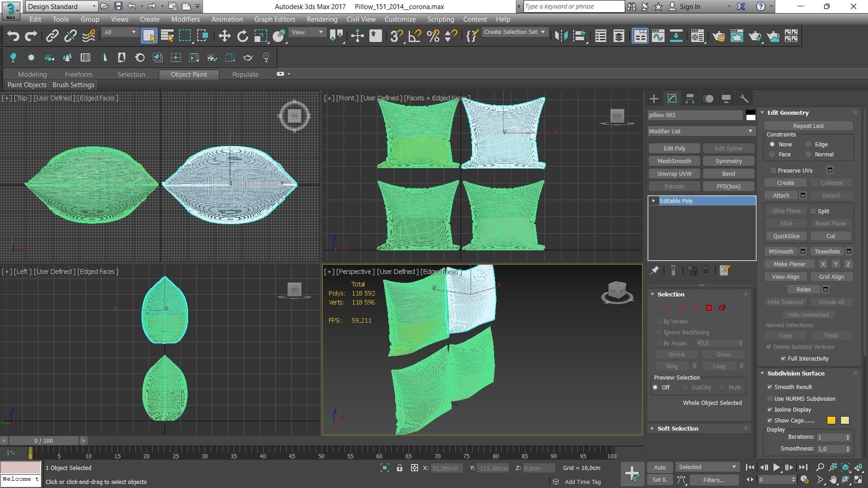Enable the Preserve UVs checkbox
868x488 pixels.
[774, 170]
